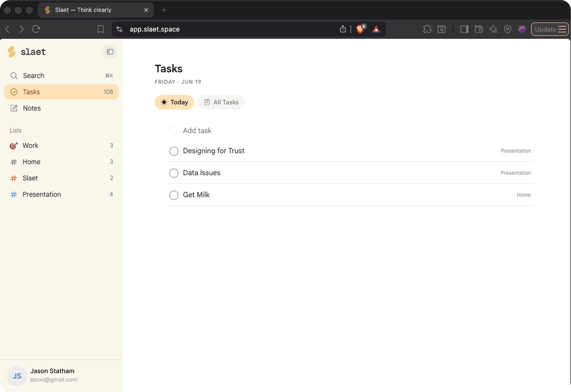Switch to the All Tasks tab
Viewport: 571px width, 392px height.
pyautogui.click(x=221, y=102)
